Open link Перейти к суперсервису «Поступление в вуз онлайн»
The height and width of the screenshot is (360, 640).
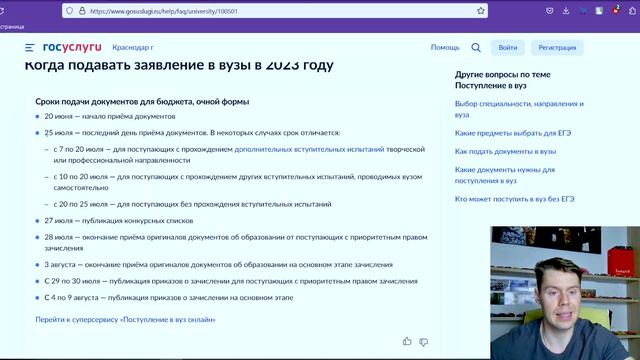125,320
